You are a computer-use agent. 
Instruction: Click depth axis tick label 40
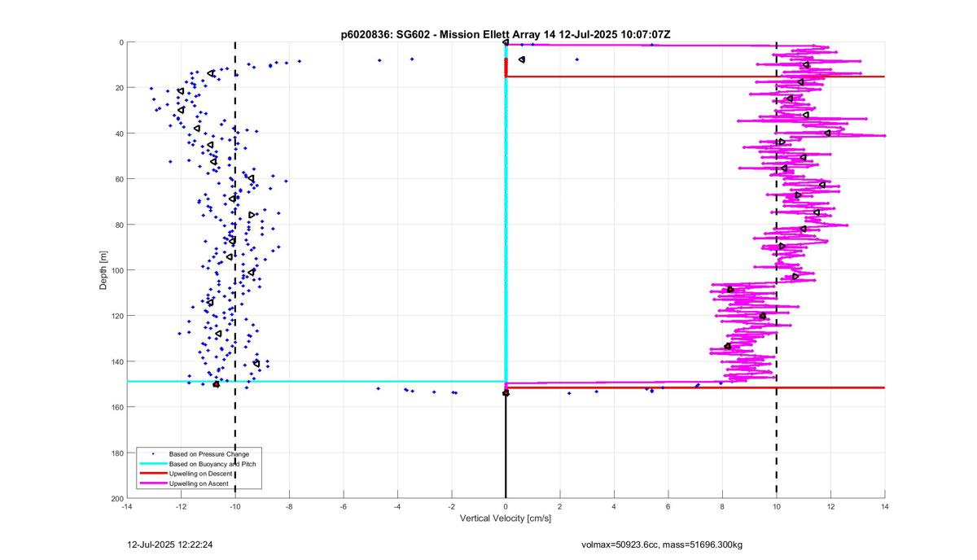pyautogui.click(x=118, y=133)
